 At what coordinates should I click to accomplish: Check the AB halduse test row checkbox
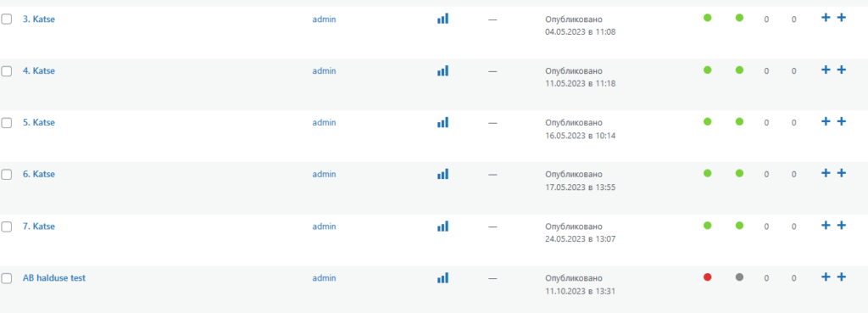pyautogui.click(x=7, y=279)
